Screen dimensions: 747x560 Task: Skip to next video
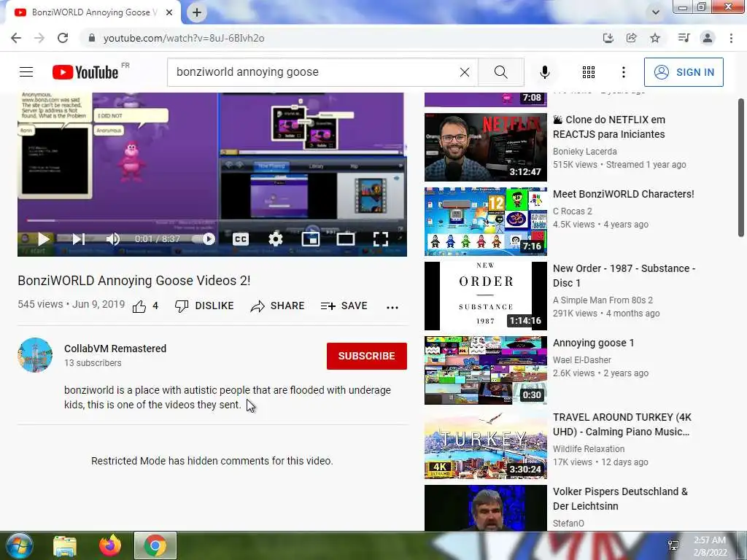[x=79, y=239]
